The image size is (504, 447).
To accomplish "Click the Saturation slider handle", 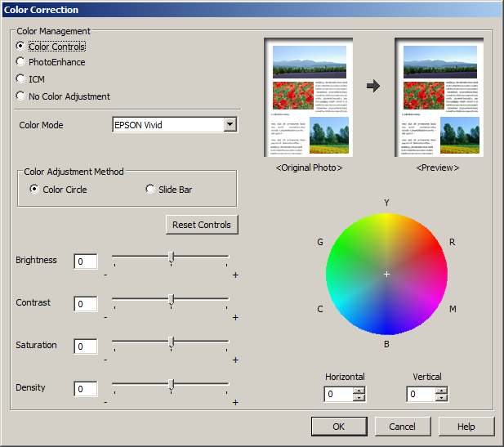I will click(x=171, y=342).
